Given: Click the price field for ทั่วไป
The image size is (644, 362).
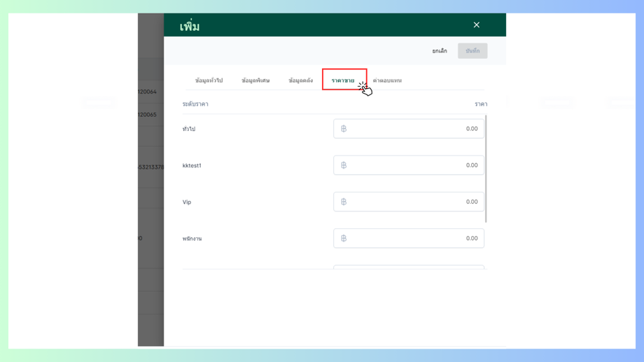Looking at the screenshot, I should [409, 129].
